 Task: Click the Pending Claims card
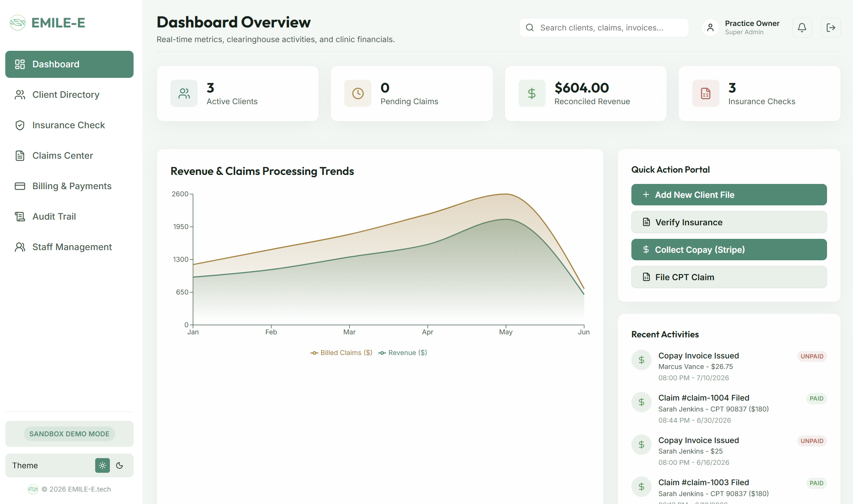click(x=412, y=94)
